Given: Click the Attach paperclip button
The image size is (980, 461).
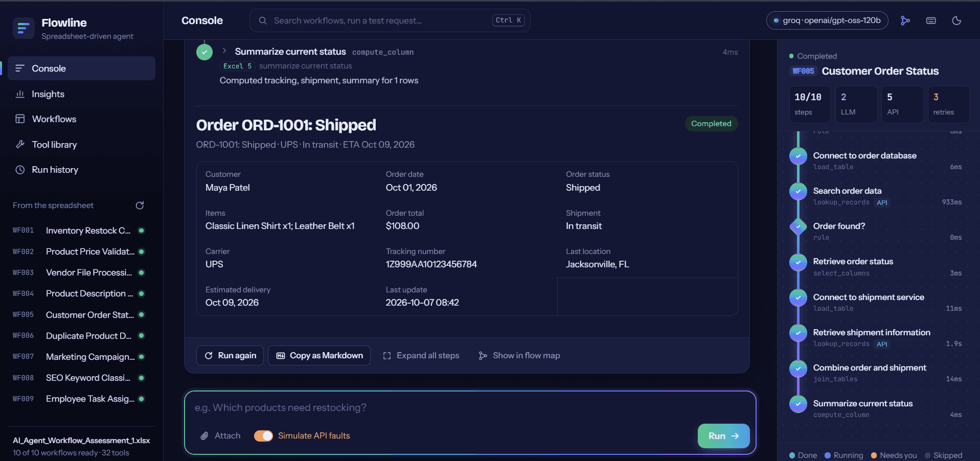Looking at the screenshot, I should click(x=220, y=436).
